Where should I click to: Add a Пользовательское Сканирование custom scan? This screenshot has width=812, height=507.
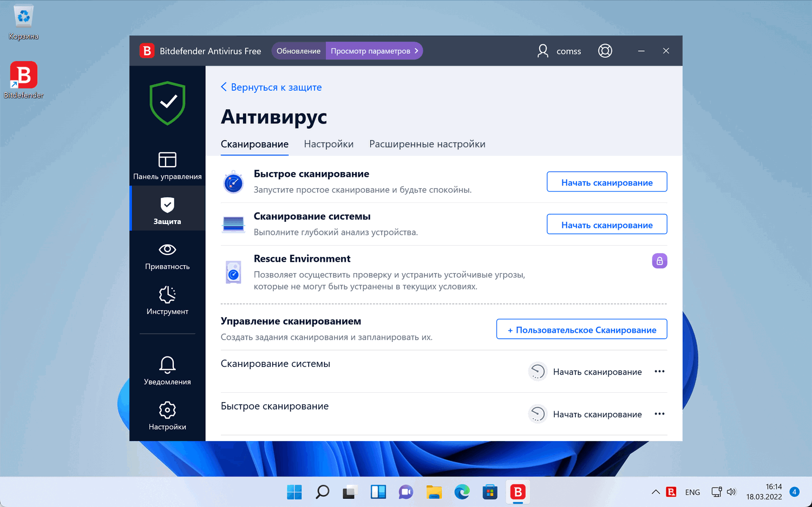tap(581, 329)
